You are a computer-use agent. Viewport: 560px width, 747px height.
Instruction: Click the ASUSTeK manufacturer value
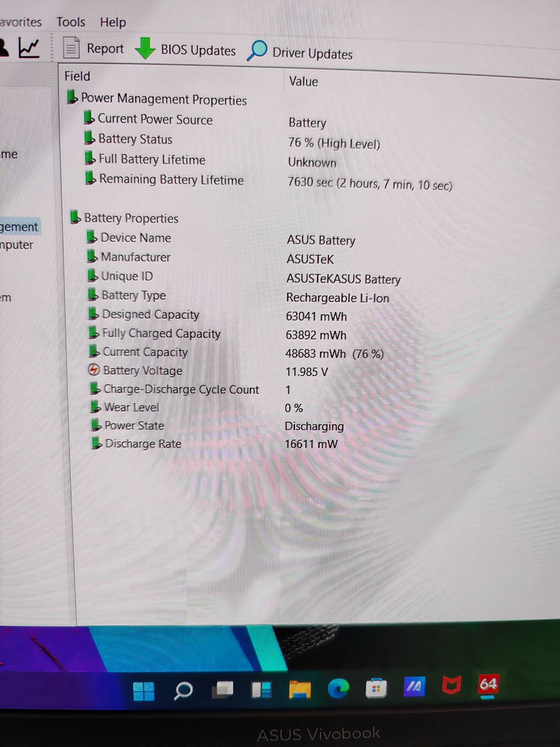click(310, 259)
